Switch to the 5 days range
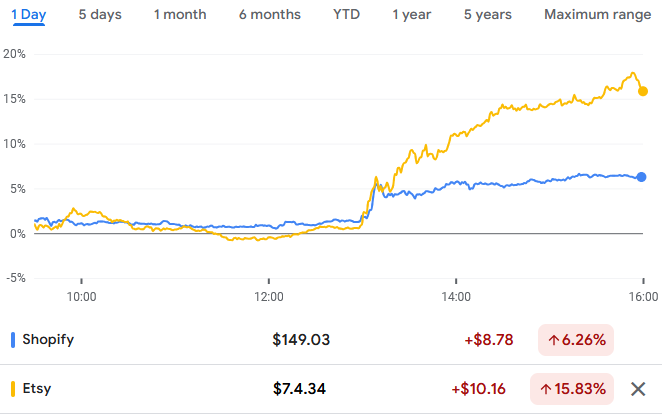This screenshot has height=420, width=672. tap(100, 14)
